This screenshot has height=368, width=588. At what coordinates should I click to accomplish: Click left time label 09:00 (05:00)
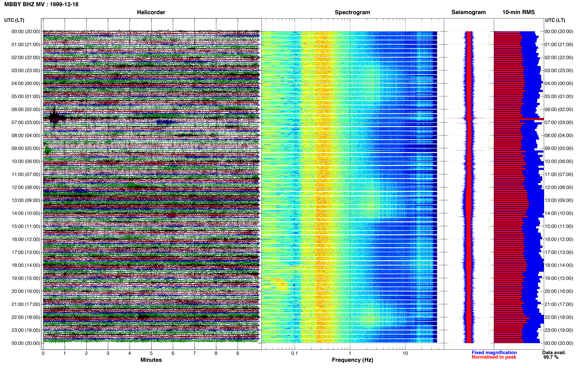coord(26,148)
